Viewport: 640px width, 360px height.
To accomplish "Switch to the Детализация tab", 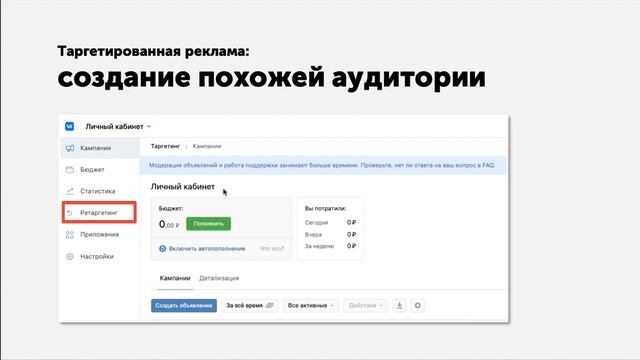I will 219,278.
